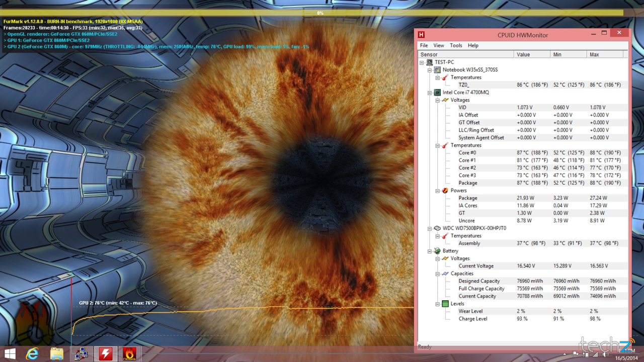The height and width of the screenshot is (362, 644).
Task: Click the Value column header
Action: [x=532, y=54]
